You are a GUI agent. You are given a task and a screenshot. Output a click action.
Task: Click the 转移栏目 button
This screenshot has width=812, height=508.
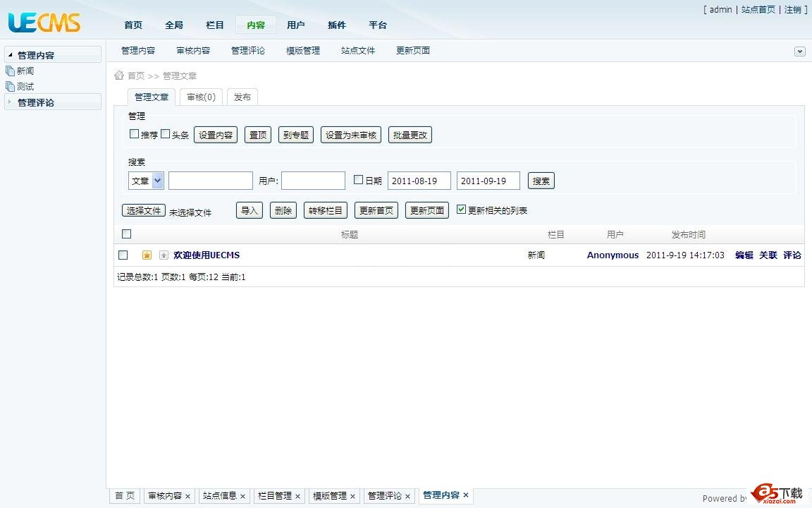point(326,210)
